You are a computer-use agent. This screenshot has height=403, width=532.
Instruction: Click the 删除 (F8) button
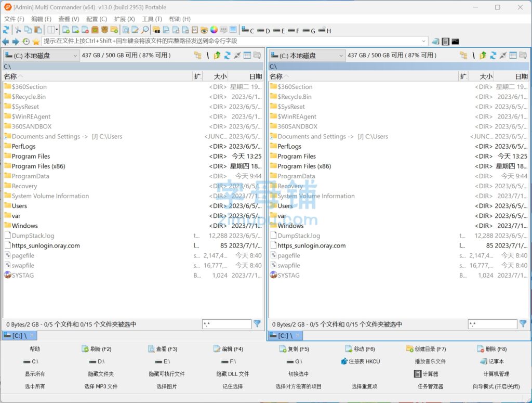pos(492,349)
